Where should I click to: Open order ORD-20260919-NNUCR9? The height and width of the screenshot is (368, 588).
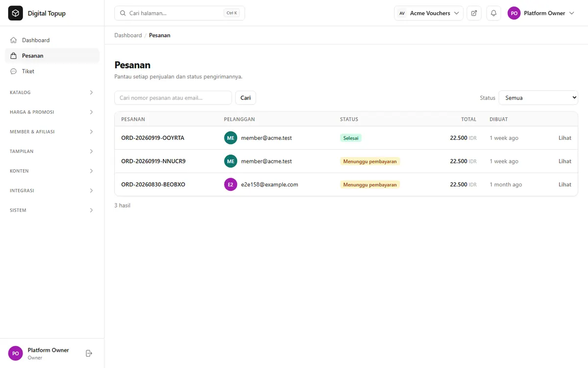[153, 161]
